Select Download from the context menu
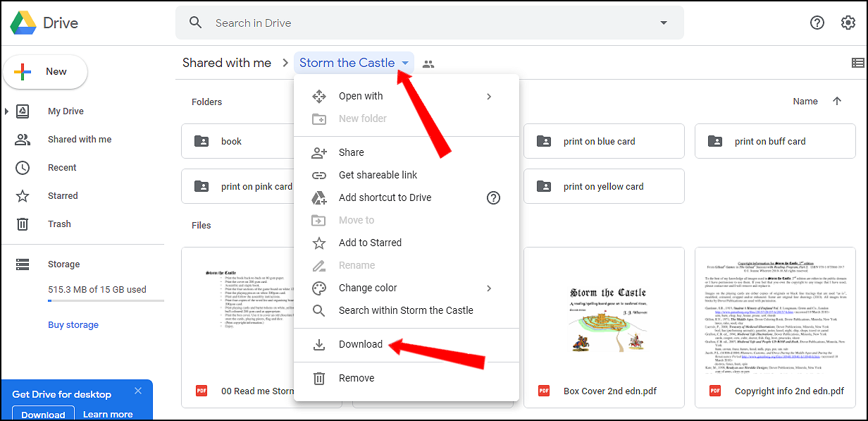 [x=361, y=344]
